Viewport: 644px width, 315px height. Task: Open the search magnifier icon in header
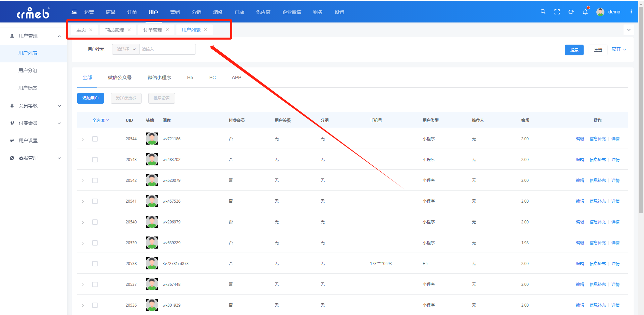543,12
